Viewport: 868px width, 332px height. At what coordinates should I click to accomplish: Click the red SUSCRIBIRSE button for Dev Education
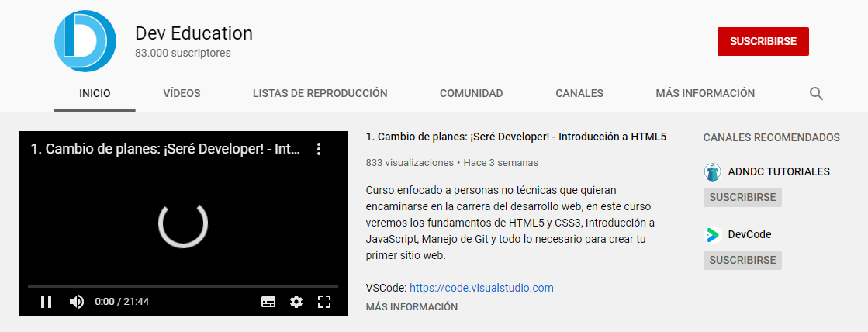coord(763,42)
